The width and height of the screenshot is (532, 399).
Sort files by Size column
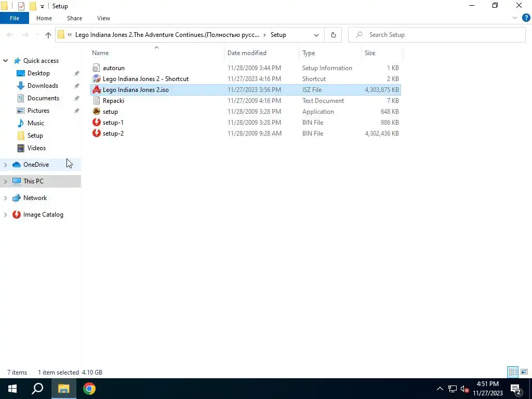coord(382,53)
